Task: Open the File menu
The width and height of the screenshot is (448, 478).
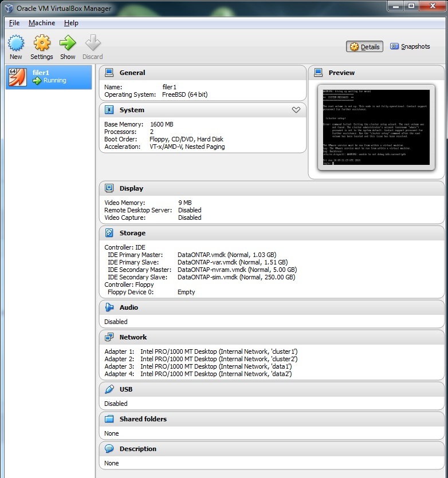Action: coord(14,23)
